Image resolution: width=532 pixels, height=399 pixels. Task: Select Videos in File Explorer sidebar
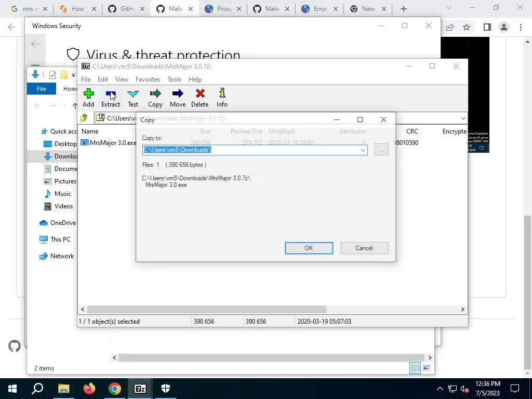pyautogui.click(x=58, y=206)
